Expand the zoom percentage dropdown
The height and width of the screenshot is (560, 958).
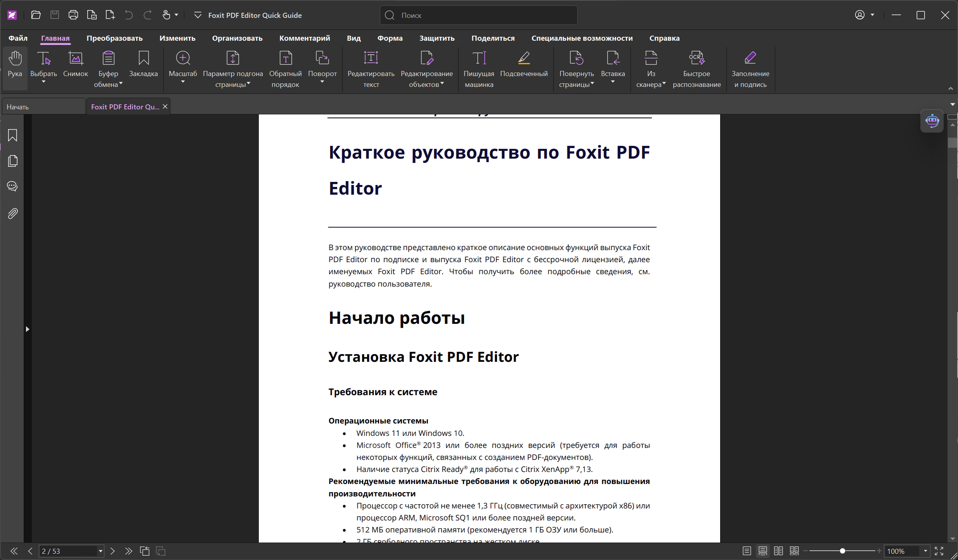click(x=925, y=551)
